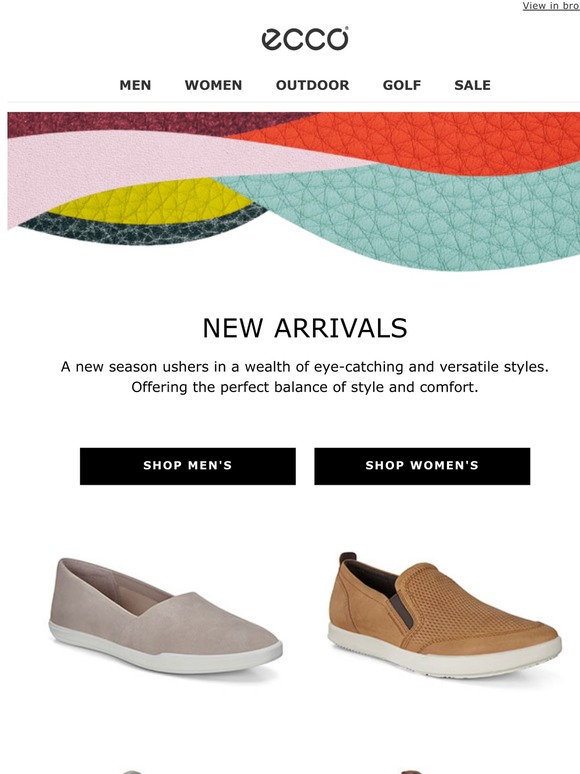Select the tan perforated men's slip-on
This screenshot has width=580, height=774.
pos(444,615)
